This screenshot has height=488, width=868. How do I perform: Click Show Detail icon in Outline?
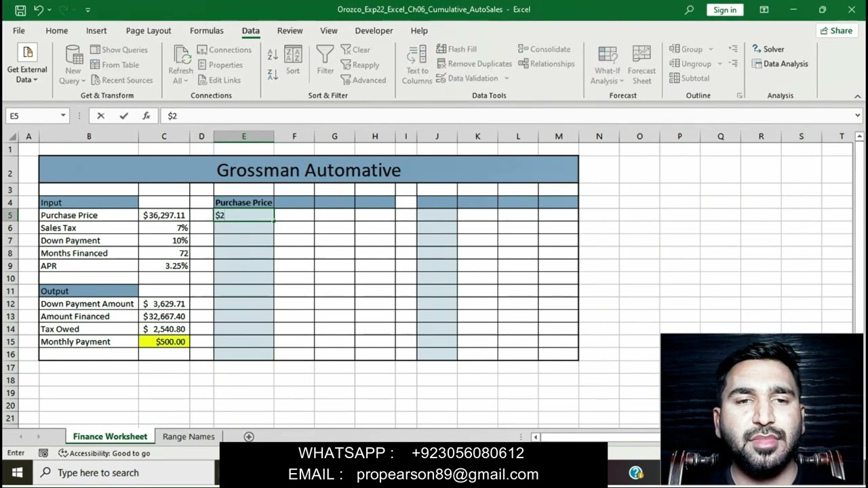733,49
